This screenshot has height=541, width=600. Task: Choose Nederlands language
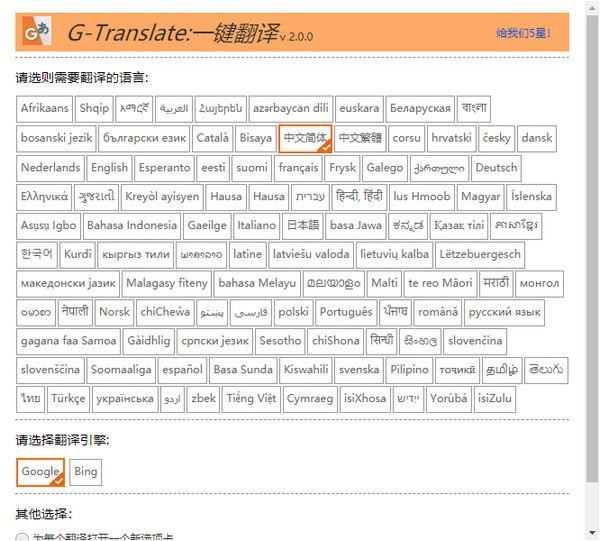click(x=50, y=168)
